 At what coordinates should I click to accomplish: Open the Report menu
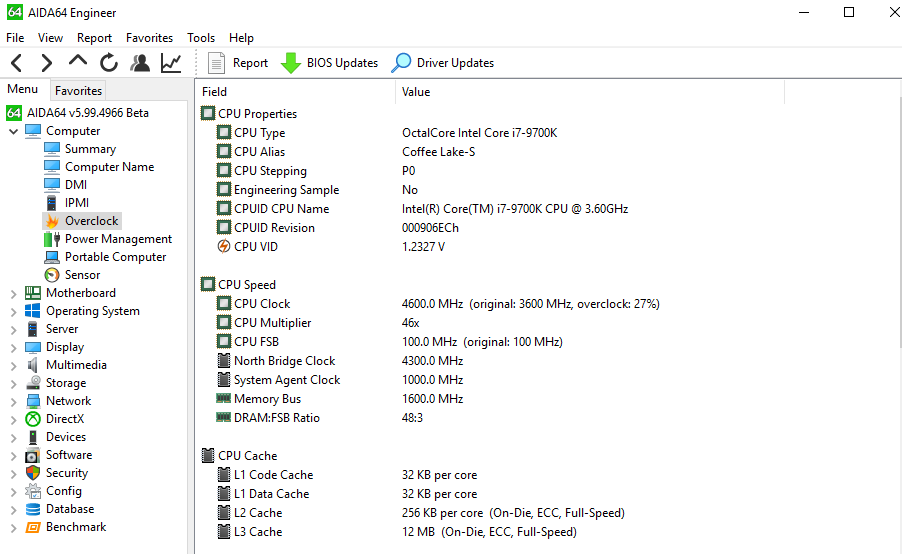point(94,38)
